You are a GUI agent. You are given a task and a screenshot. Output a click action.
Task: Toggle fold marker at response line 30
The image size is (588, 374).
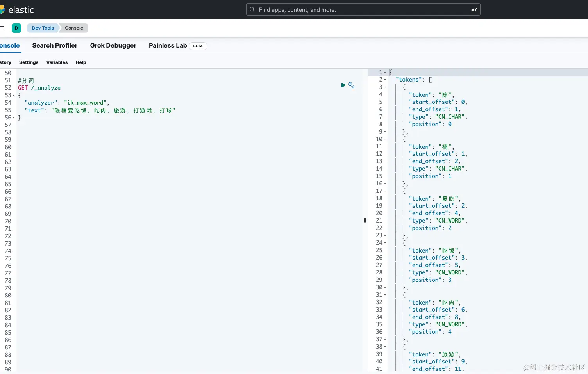pos(385,287)
